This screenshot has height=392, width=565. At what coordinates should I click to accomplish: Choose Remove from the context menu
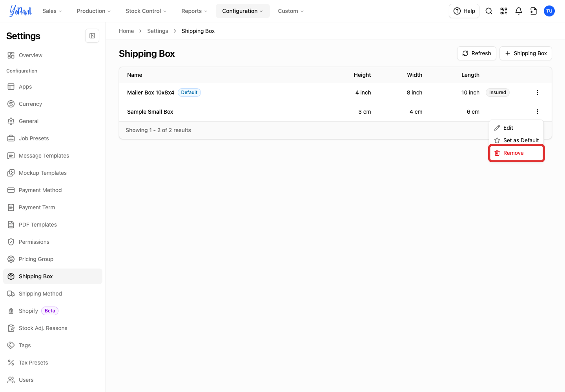point(516,153)
